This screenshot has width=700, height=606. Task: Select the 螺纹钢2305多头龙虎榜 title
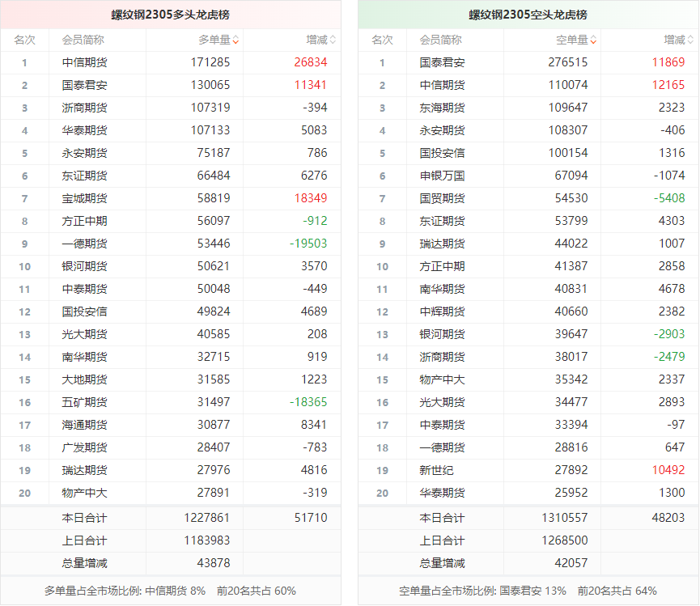click(170, 15)
